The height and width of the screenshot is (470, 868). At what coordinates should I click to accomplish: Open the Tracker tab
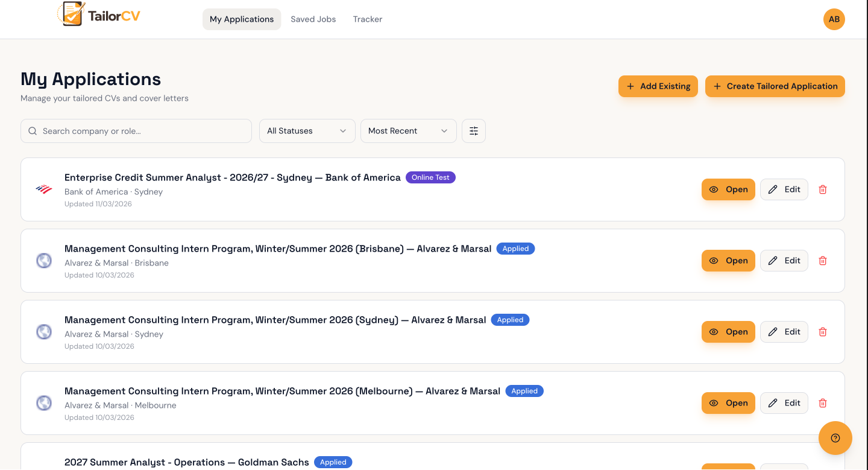coord(367,19)
